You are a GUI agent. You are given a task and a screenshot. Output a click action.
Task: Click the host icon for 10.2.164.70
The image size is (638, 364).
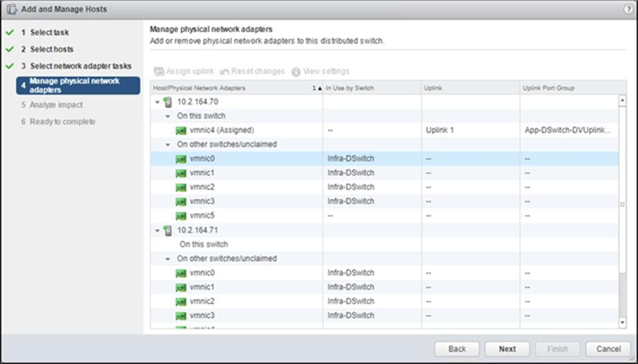pos(168,102)
